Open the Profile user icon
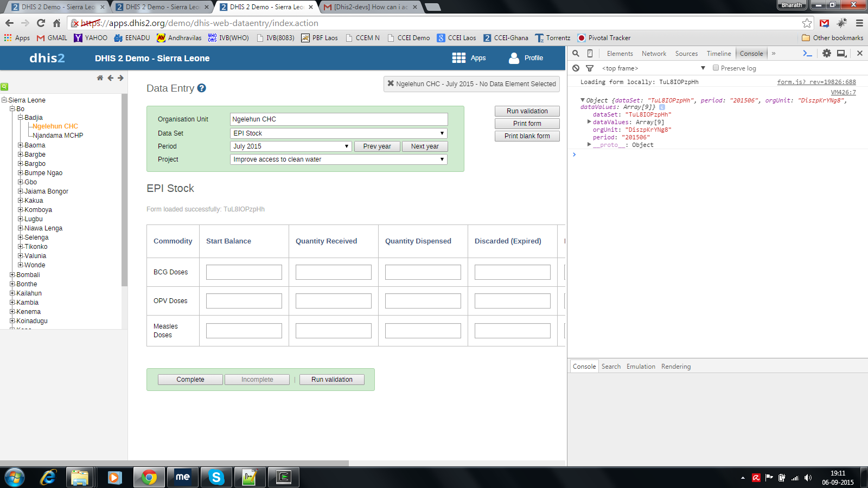Screen dimensions: 868x488 pyautogui.click(x=514, y=58)
